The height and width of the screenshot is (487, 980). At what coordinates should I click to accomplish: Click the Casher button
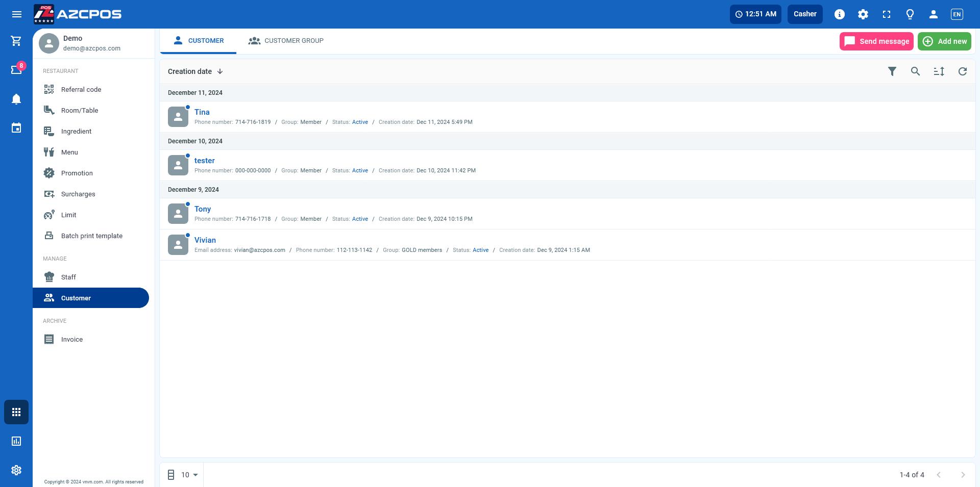pyautogui.click(x=805, y=14)
